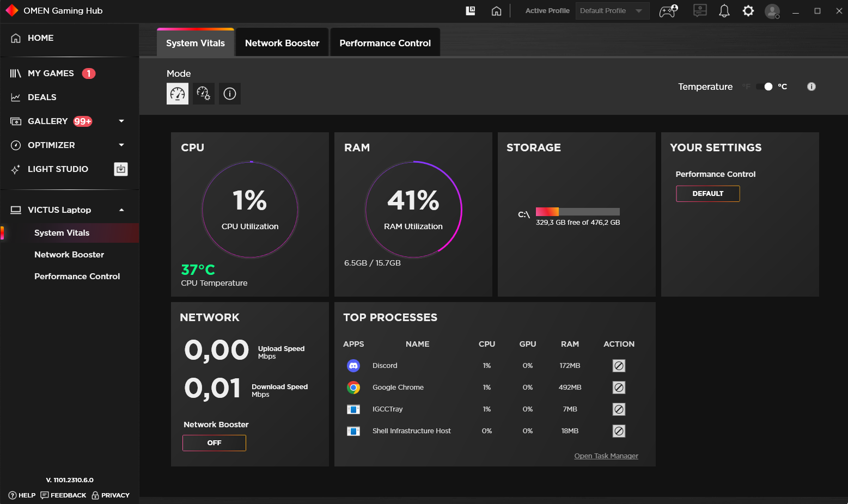Click the OMEN Gaming Hub logo

(11, 11)
